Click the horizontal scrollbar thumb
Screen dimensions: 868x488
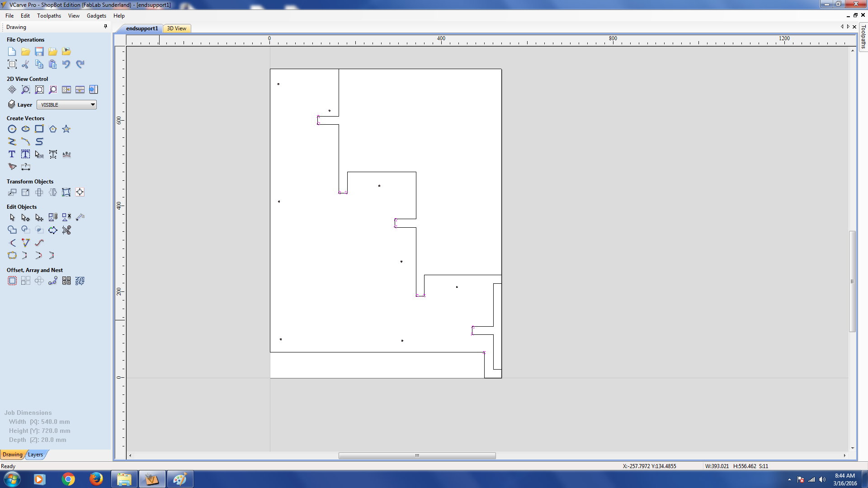click(x=417, y=455)
